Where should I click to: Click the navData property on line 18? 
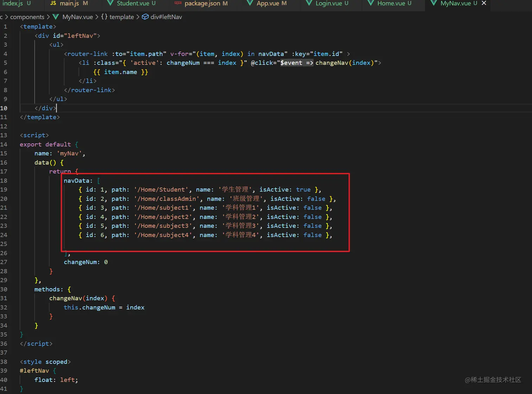(x=76, y=181)
